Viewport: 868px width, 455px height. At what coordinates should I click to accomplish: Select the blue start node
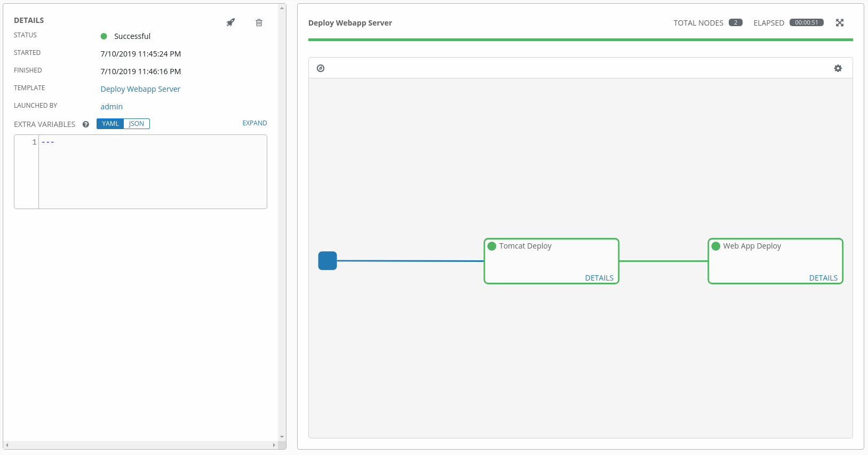(x=328, y=261)
